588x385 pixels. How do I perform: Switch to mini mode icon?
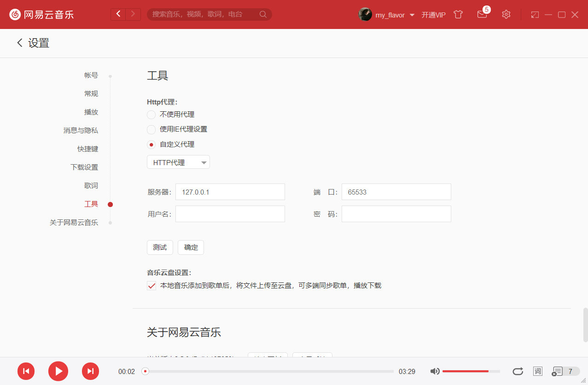point(535,15)
